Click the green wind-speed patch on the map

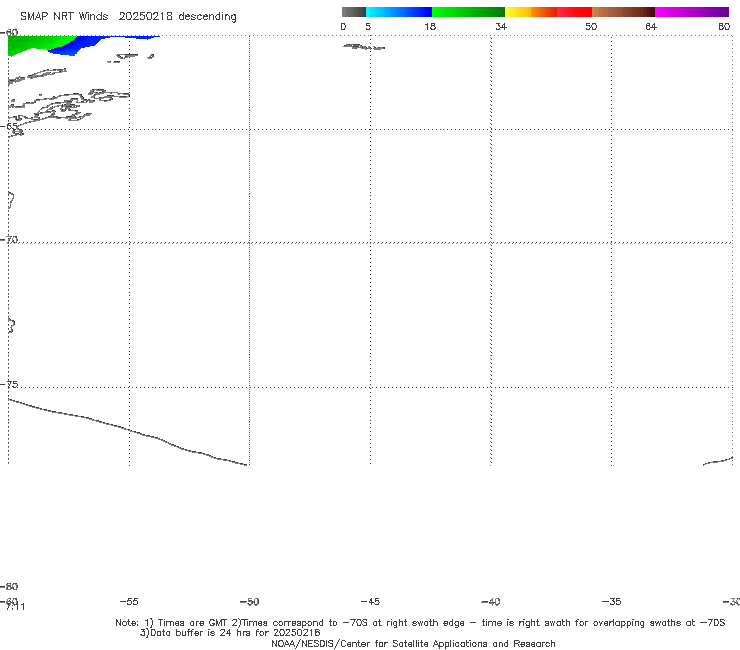pos(33,44)
